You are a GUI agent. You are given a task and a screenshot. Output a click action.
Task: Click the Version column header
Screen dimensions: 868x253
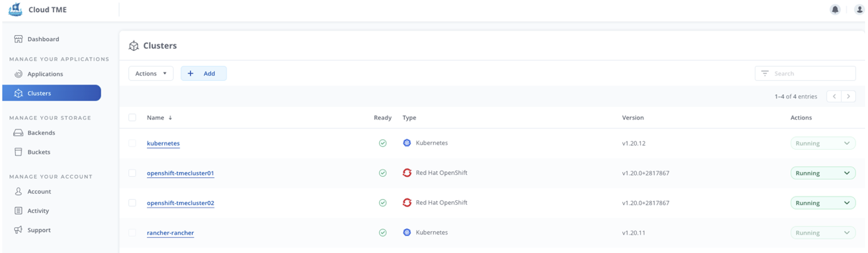(x=633, y=118)
